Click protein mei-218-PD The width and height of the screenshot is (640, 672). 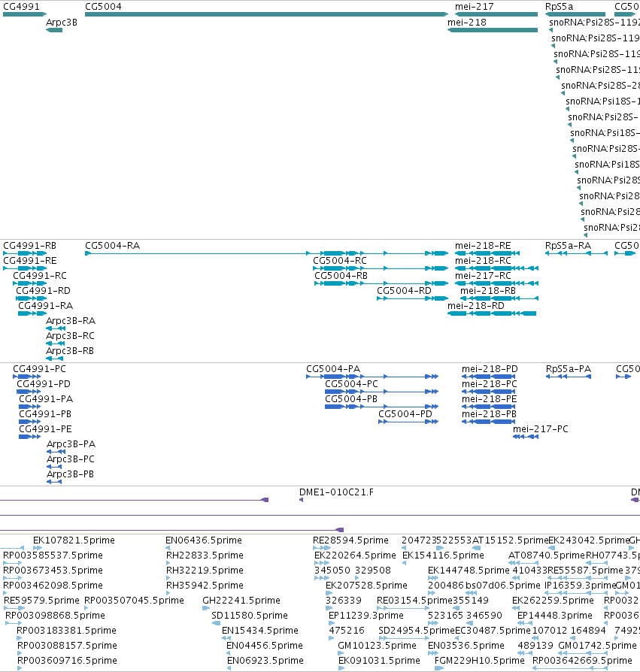pos(490,368)
